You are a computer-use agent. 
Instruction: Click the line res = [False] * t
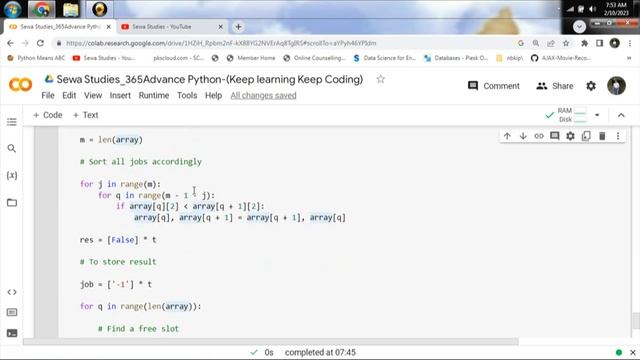[118, 240]
